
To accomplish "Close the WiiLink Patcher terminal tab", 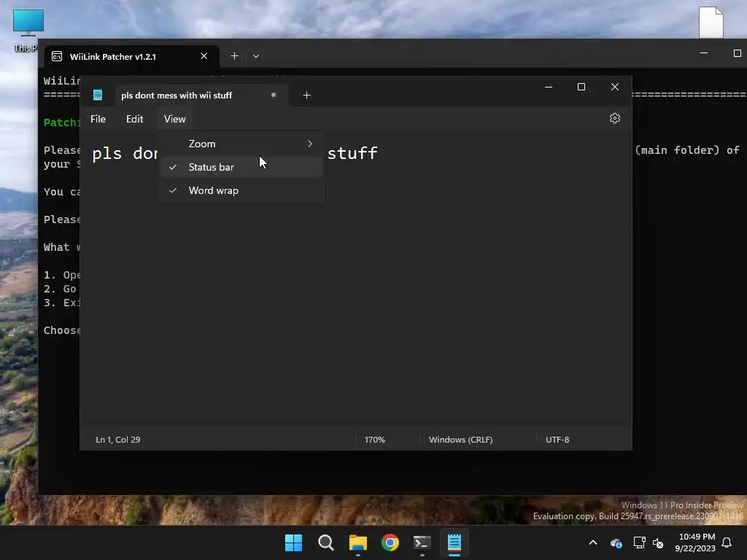I will tap(204, 56).
